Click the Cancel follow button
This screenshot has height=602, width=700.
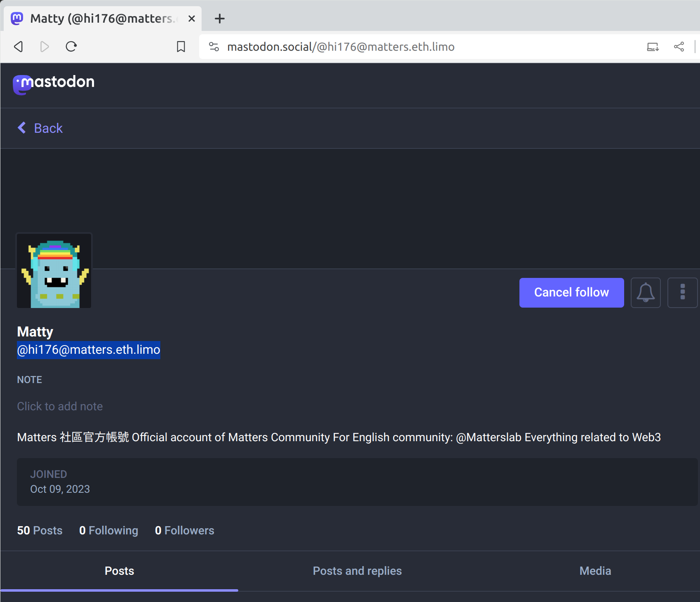571,293
